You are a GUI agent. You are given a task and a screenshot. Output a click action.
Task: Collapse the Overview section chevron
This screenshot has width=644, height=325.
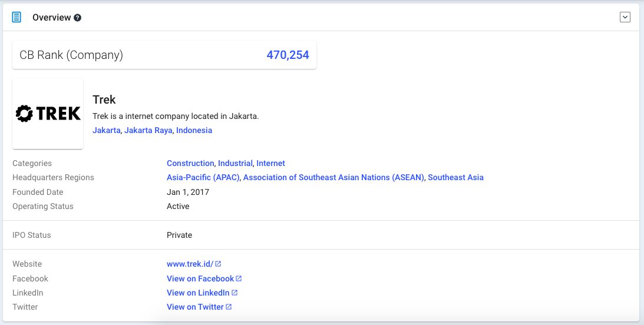point(625,17)
